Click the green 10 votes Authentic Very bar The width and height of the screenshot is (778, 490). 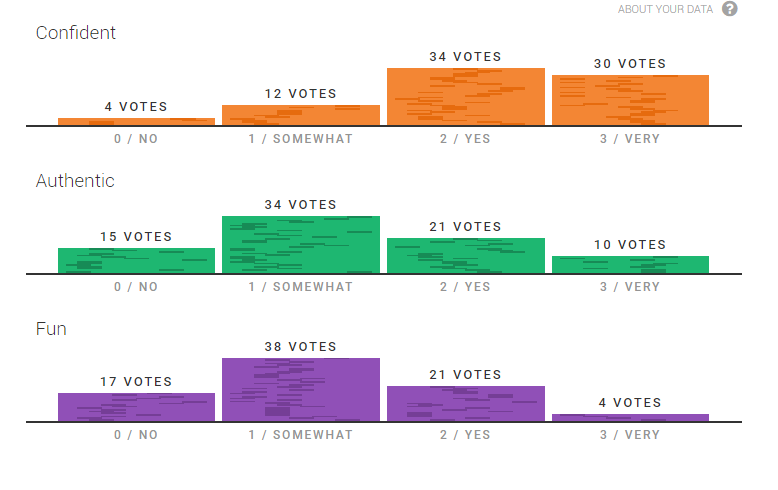(630, 265)
